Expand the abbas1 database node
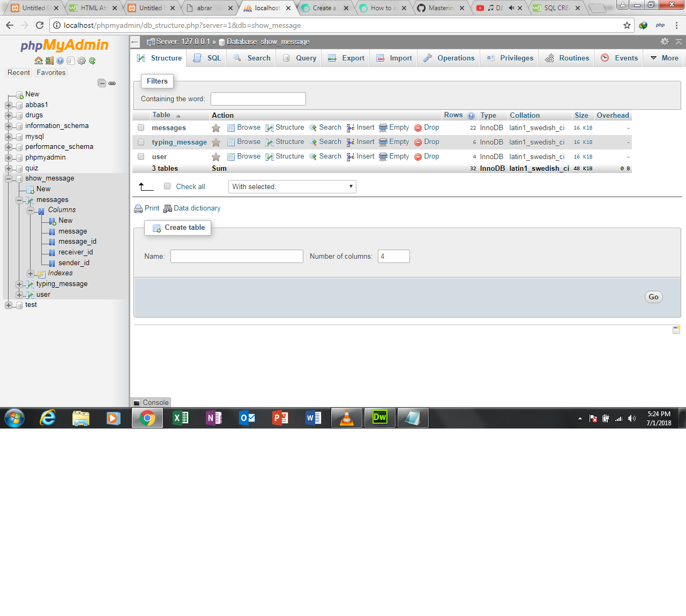This screenshot has width=686, height=616. point(9,106)
